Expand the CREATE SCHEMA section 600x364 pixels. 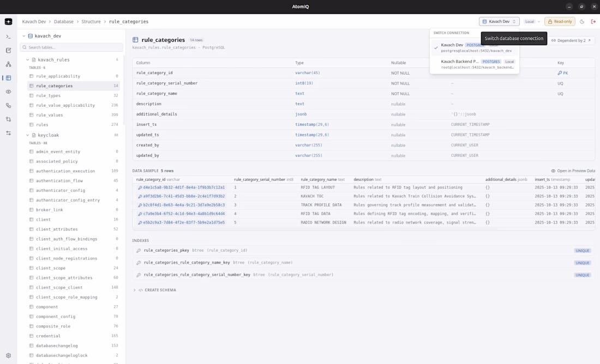click(155, 290)
